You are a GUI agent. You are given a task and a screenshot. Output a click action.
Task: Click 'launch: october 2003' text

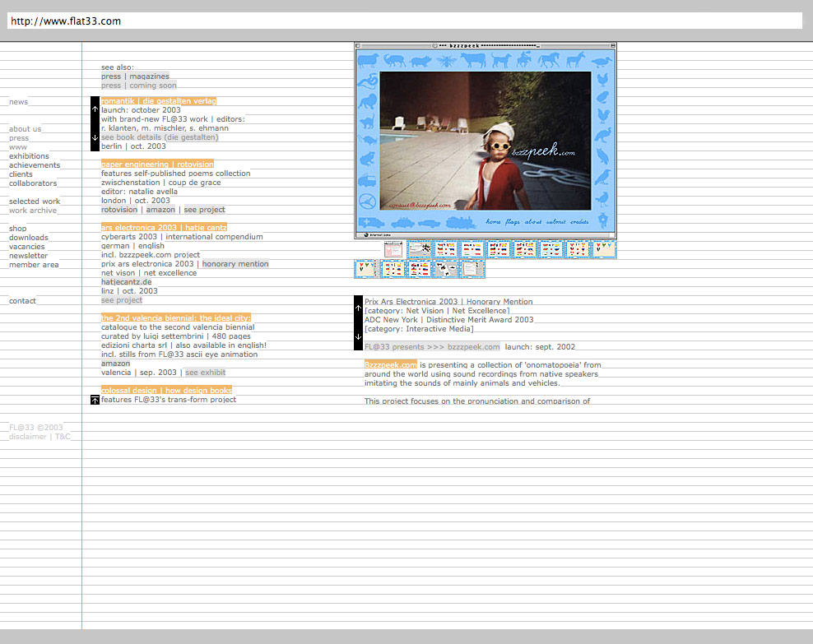click(141, 110)
